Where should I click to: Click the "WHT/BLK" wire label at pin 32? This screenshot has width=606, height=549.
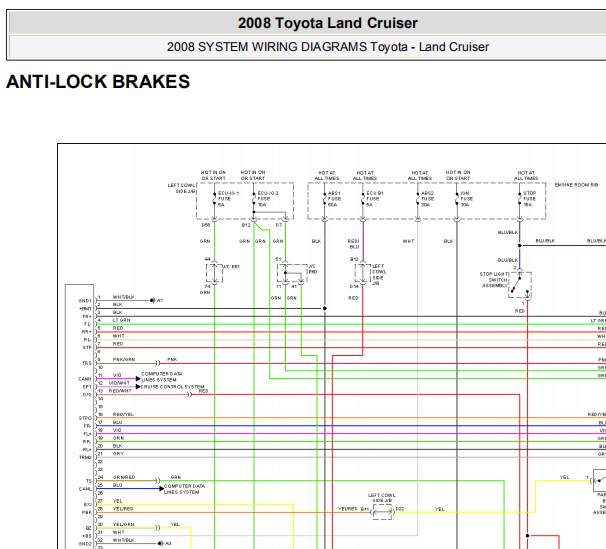[123, 540]
